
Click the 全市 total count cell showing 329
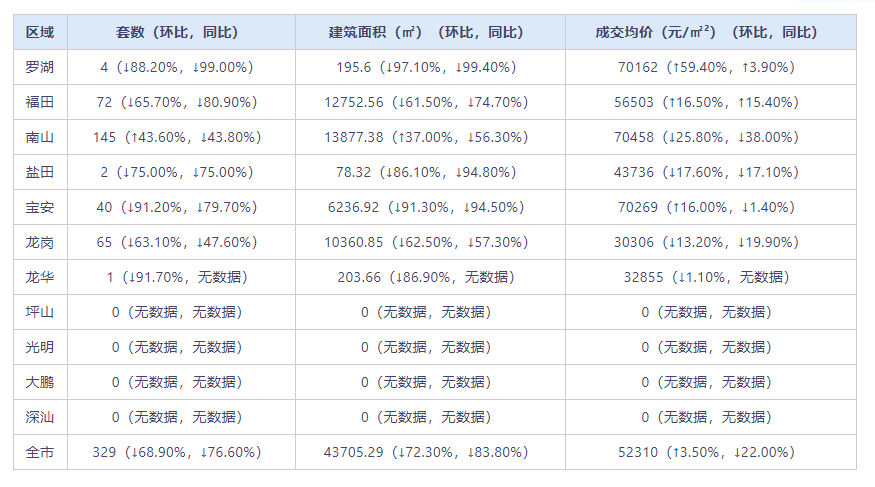click(x=176, y=452)
